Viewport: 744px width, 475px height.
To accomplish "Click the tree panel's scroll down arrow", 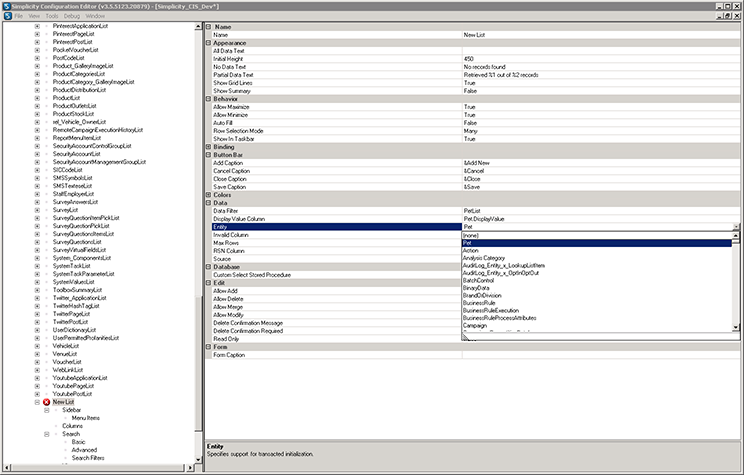I will tap(198, 459).
